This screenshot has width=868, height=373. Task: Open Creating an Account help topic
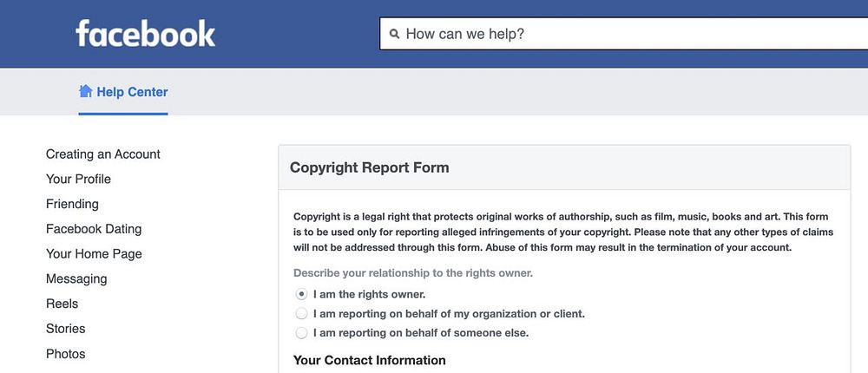pyautogui.click(x=103, y=154)
